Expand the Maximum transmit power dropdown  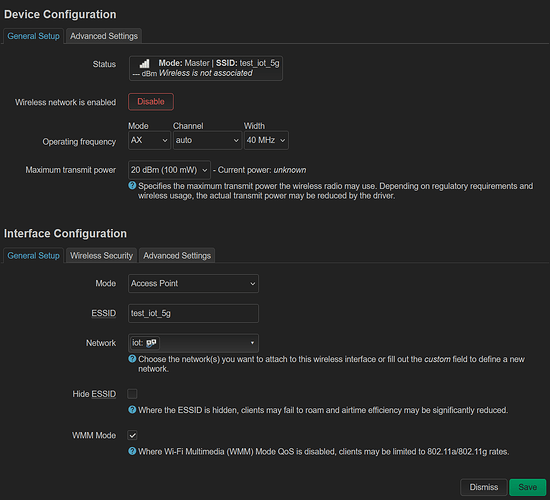[x=169, y=170]
